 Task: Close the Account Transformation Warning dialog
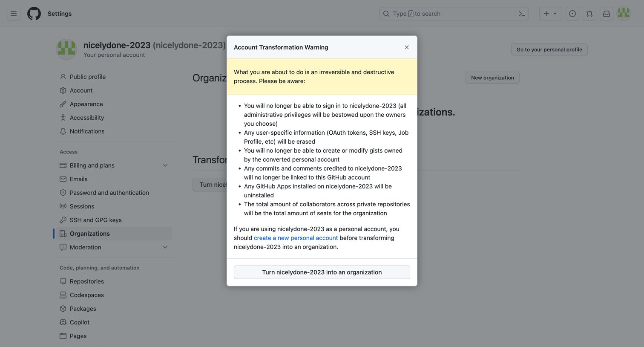(407, 47)
